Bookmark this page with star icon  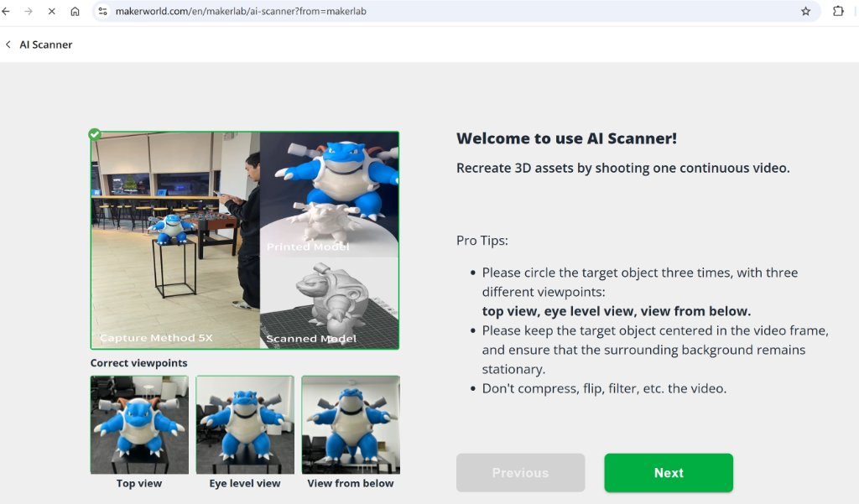805,11
